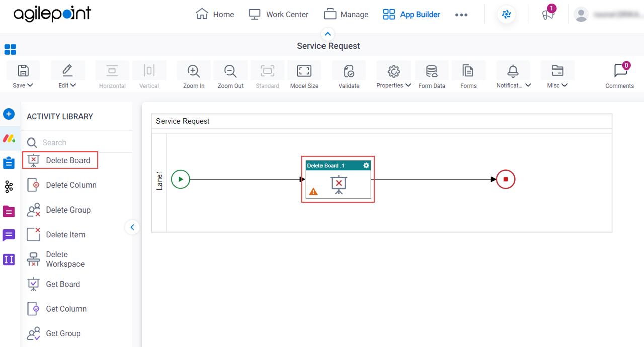Viewport: 644px width, 347px height.
Task: Click the blue plus add icon
Action: 9,114
